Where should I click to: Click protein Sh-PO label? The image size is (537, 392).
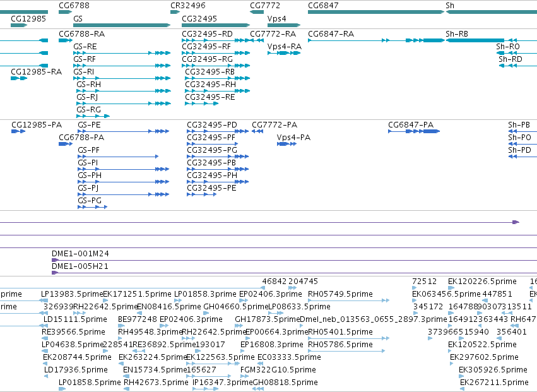click(519, 138)
